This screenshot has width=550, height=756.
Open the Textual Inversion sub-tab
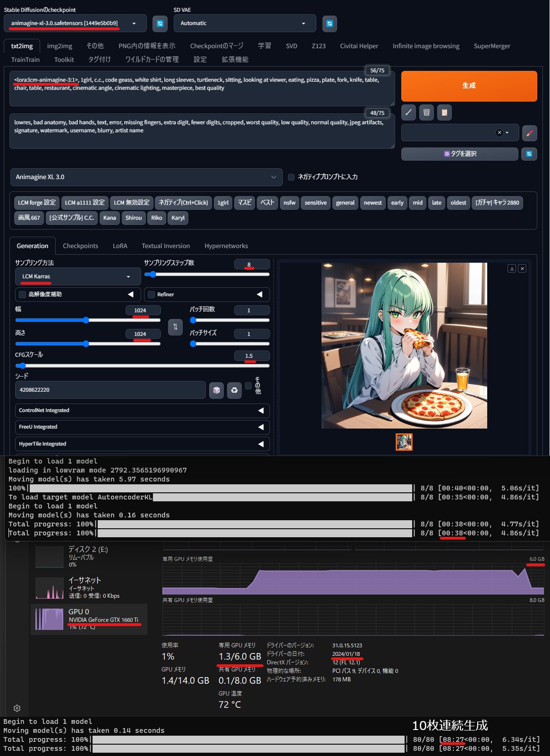click(x=166, y=246)
